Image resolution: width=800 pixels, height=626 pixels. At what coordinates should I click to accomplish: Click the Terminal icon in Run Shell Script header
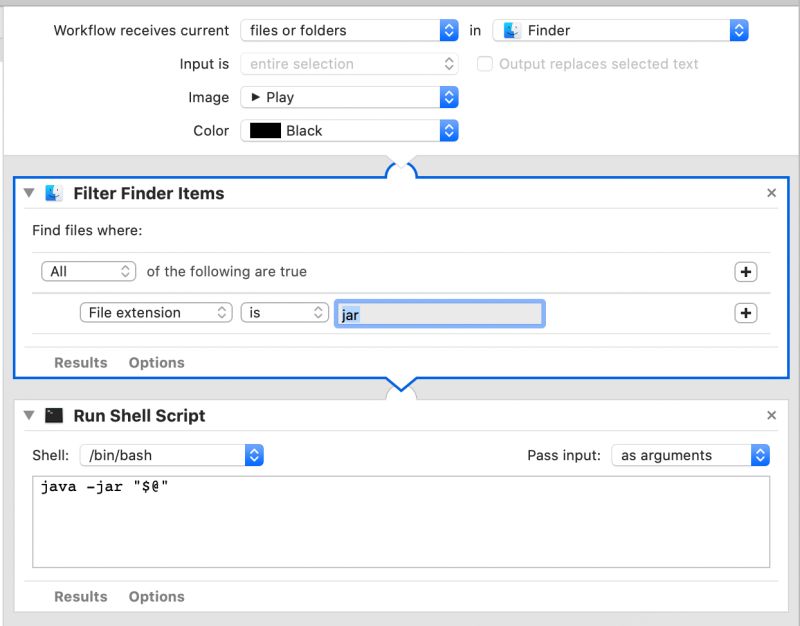[55, 415]
